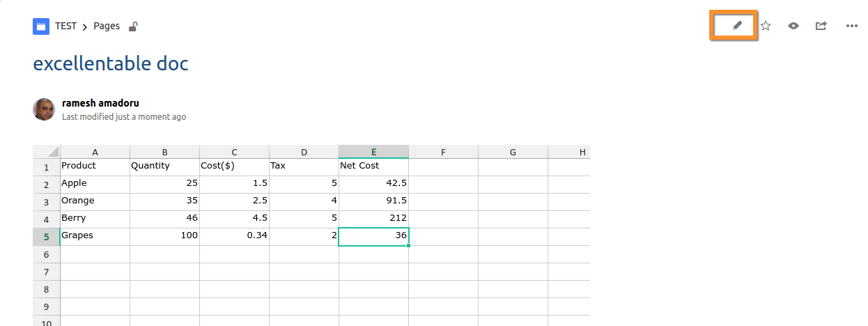Go to the Pages breadcrumb link
Viewport: 868px width, 326px height.
click(107, 26)
